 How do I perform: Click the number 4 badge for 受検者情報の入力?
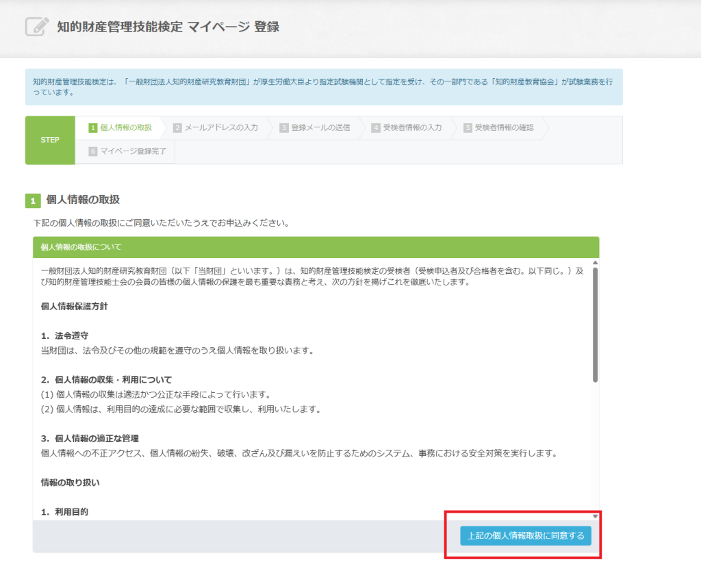tap(376, 127)
